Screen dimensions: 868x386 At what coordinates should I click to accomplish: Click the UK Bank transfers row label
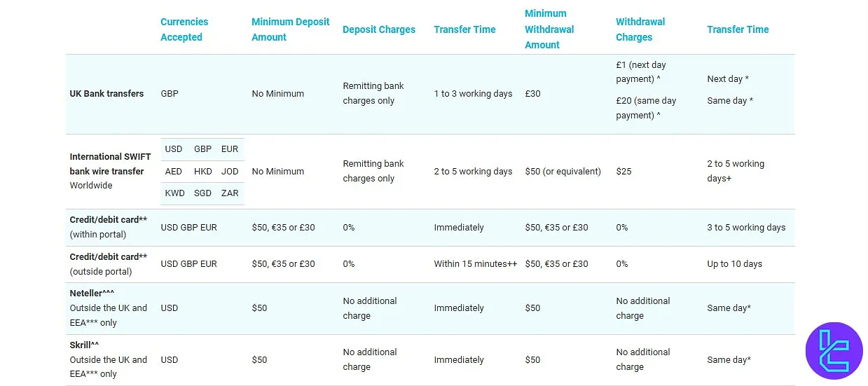[x=106, y=93]
